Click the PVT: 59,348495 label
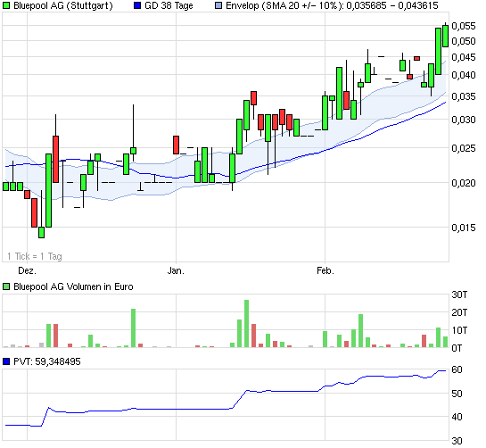 (x=47, y=361)
